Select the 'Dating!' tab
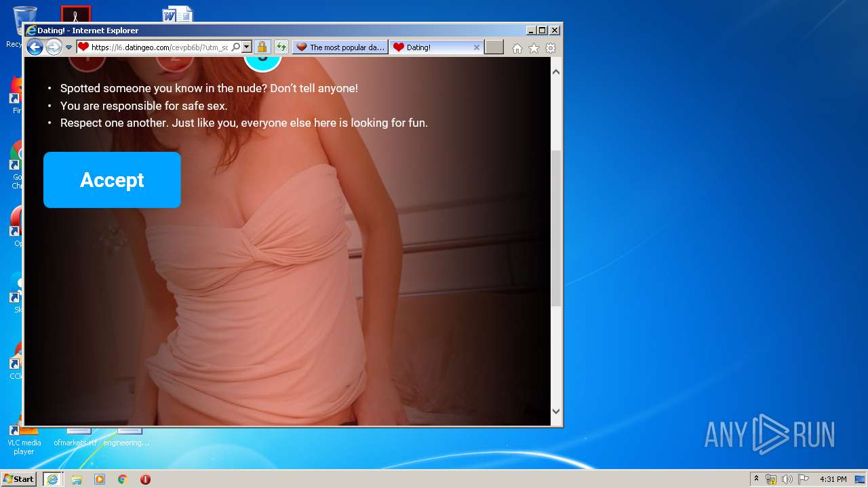Screen dimensions: 868x488 click(437, 47)
